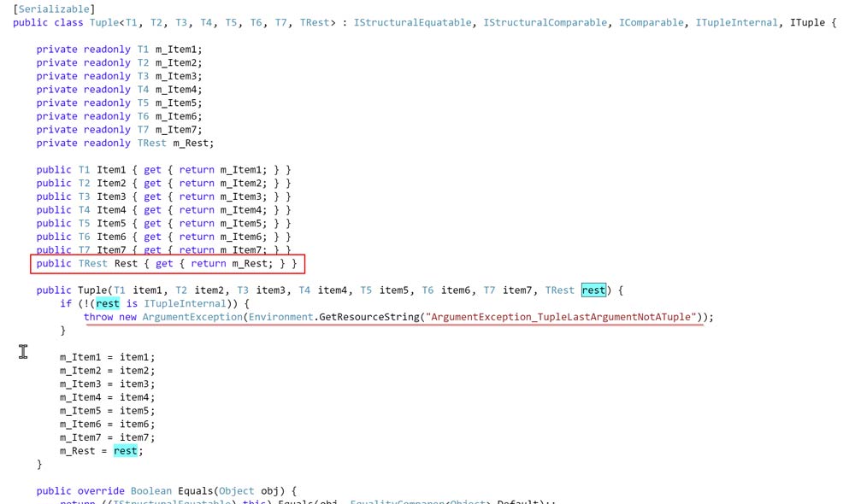Click ITuple at end of class declaration
The width and height of the screenshot is (855, 504).
tap(808, 23)
